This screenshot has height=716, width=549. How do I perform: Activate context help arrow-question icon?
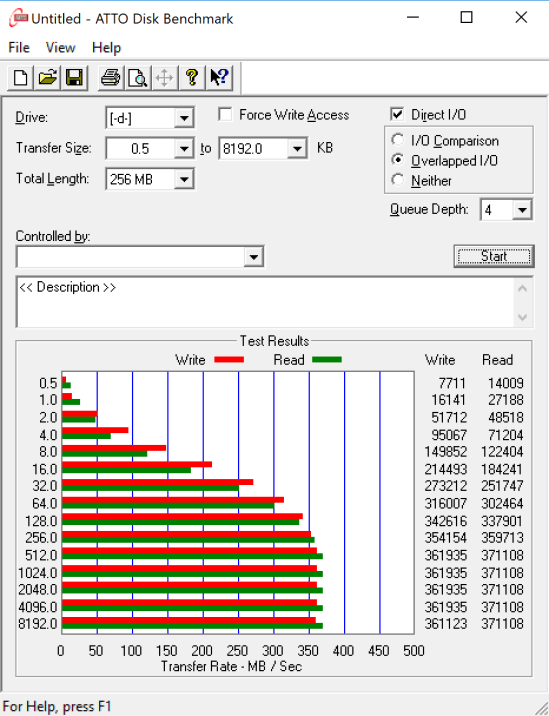(219, 78)
